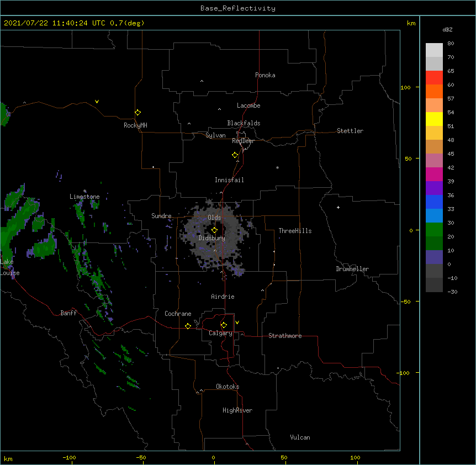The width and height of the screenshot is (476, 465).
Task: Click the yellow radar site marker near Olds
Action: coord(214,230)
